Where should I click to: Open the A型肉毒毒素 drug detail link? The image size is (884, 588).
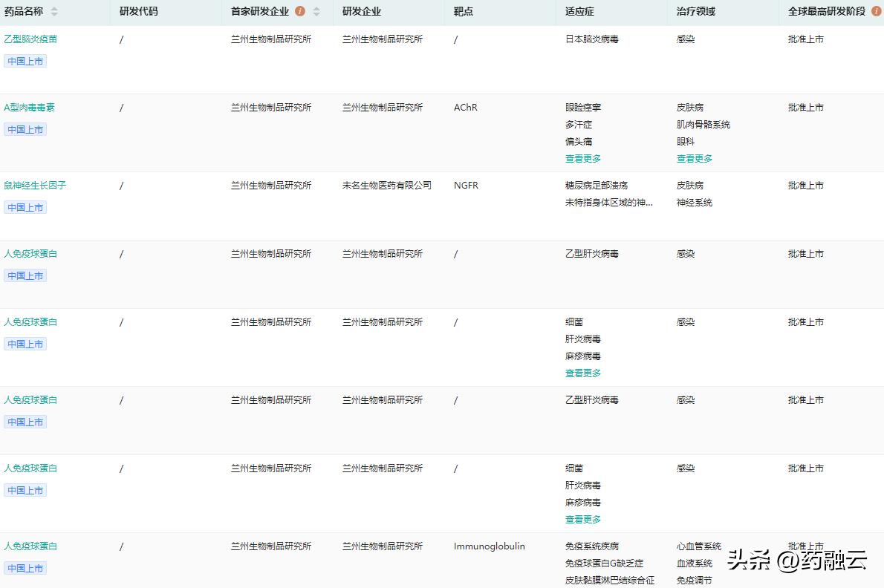30,107
